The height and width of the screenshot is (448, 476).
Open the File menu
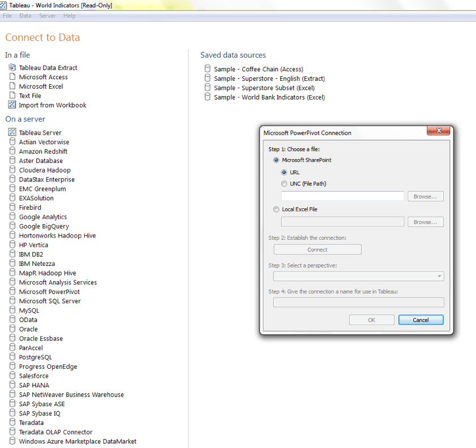(x=7, y=16)
